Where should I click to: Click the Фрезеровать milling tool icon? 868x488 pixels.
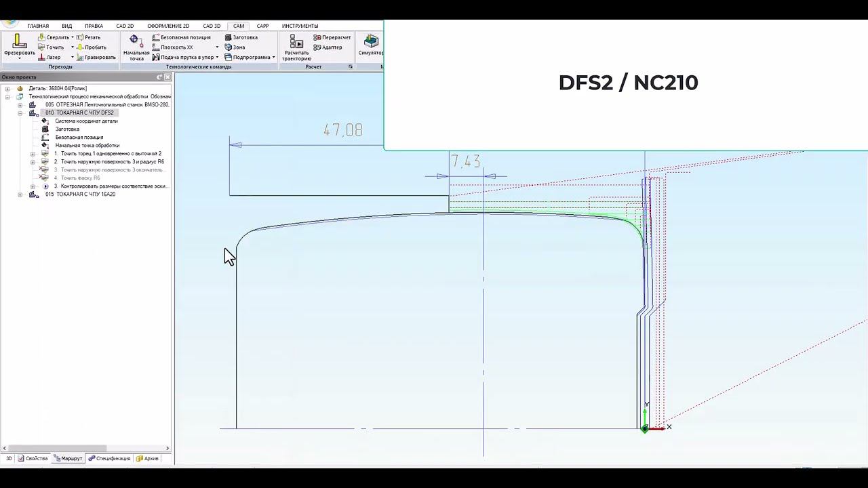coord(19,41)
